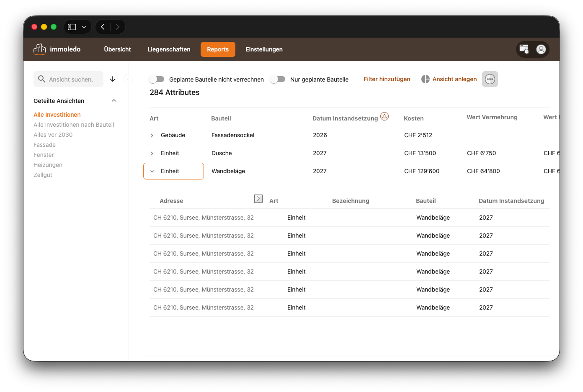
Task: Sort by the Kosten column header
Action: point(413,118)
